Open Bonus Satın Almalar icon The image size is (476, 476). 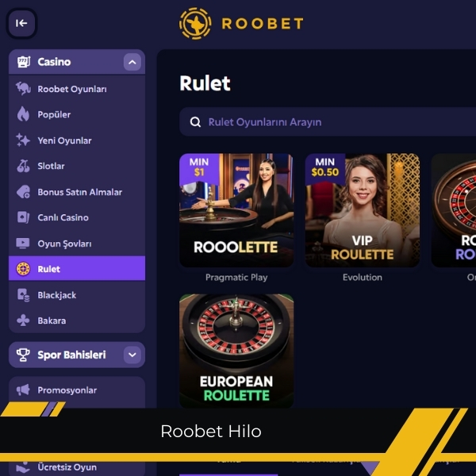coord(23,192)
